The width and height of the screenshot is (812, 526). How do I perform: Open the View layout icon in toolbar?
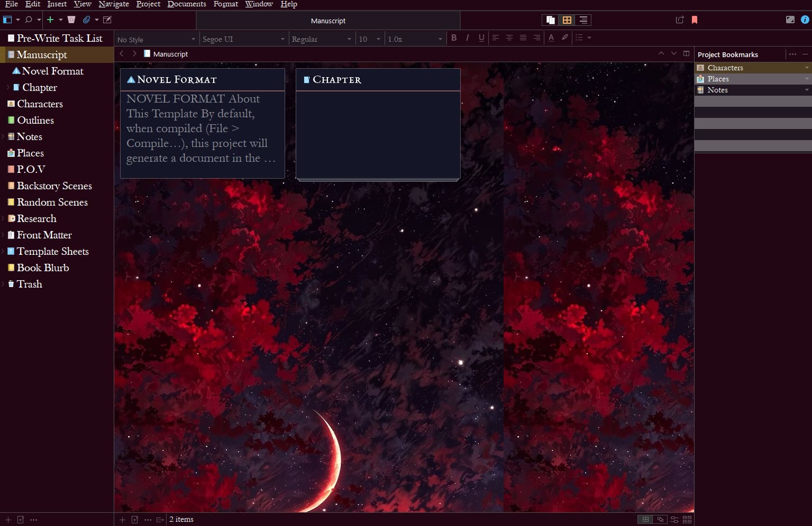click(7, 20)
